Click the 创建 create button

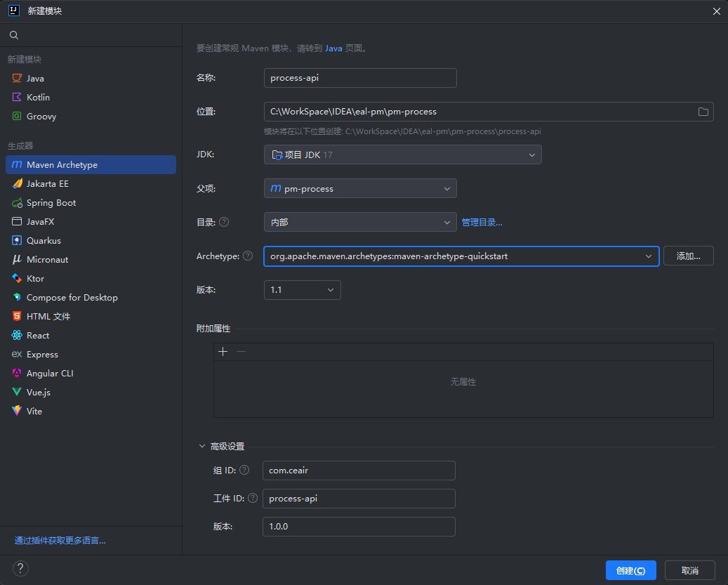[x=630, y=570]
